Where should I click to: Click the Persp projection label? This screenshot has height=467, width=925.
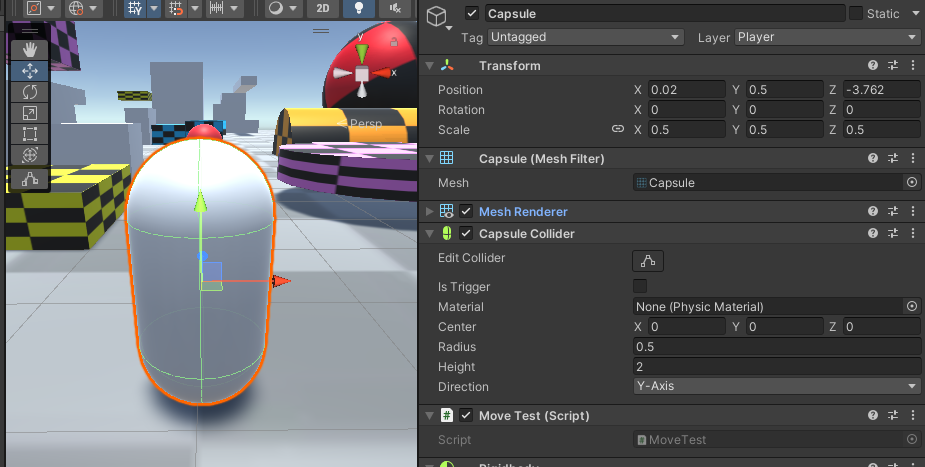366,124
